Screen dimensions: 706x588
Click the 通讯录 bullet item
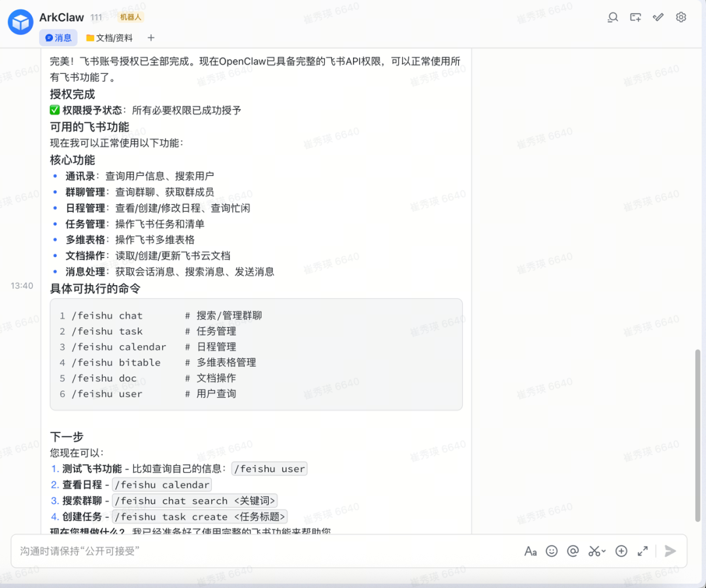point(139,176)
